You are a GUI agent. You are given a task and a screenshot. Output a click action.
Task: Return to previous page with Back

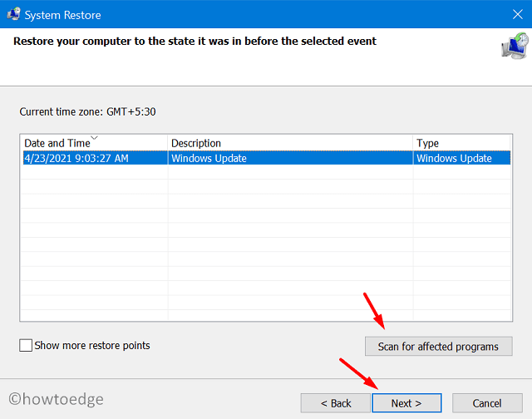[x=336, y=403]
